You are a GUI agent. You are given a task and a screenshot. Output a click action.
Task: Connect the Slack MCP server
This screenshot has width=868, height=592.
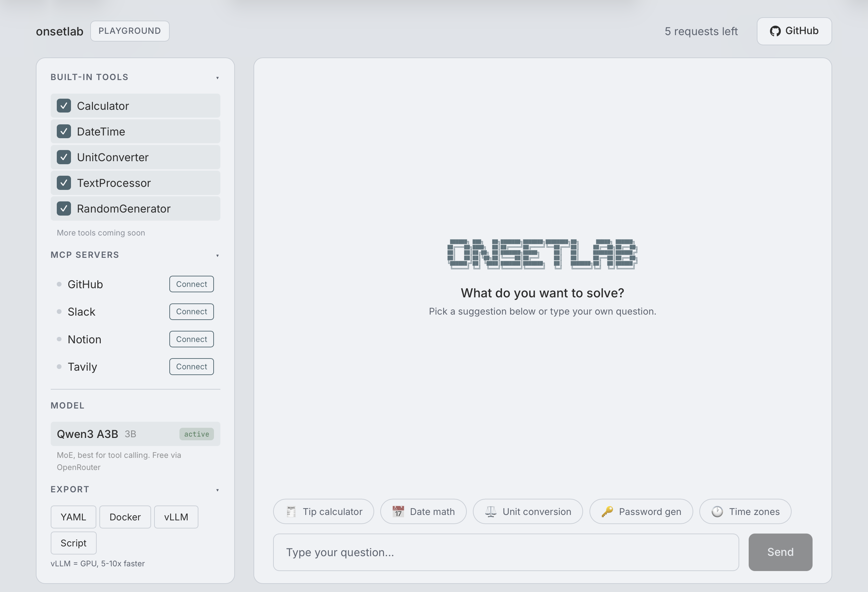click(191, 311)
